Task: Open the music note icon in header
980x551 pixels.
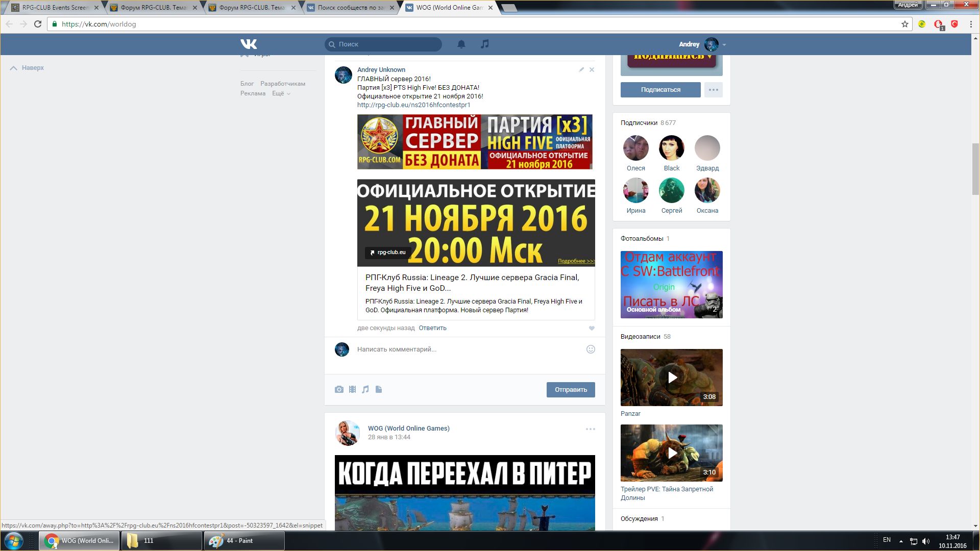Action: pyautogui.click(x=485, y=44)
